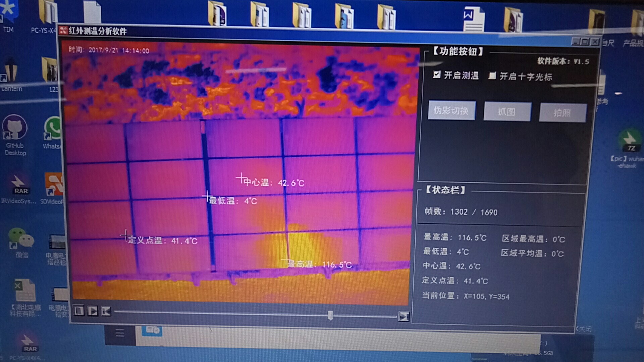Click the 伪彩切换 button
This screenshot has height=362, width=644.
coord(451,110)
